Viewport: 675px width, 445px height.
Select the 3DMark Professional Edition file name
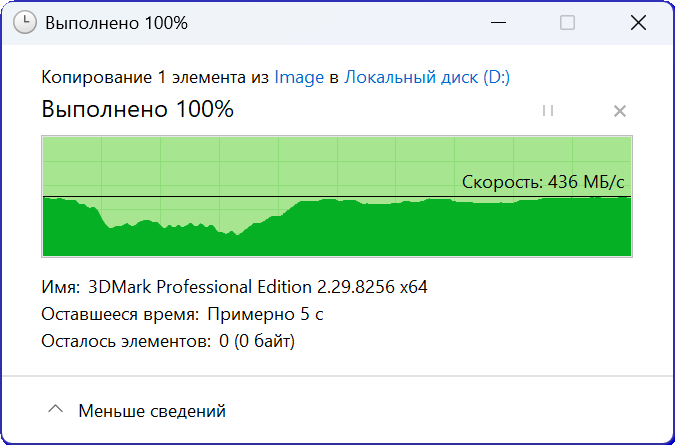pos(258,288)
